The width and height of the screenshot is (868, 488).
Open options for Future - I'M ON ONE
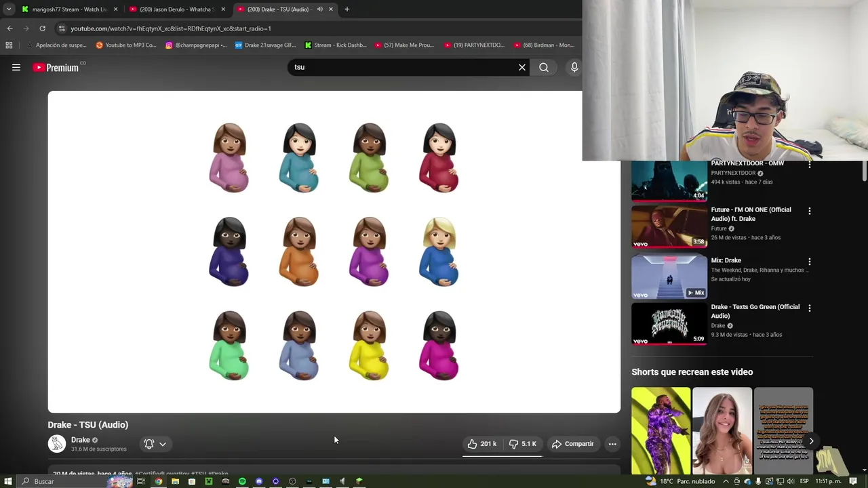click(x=809, y=211)
